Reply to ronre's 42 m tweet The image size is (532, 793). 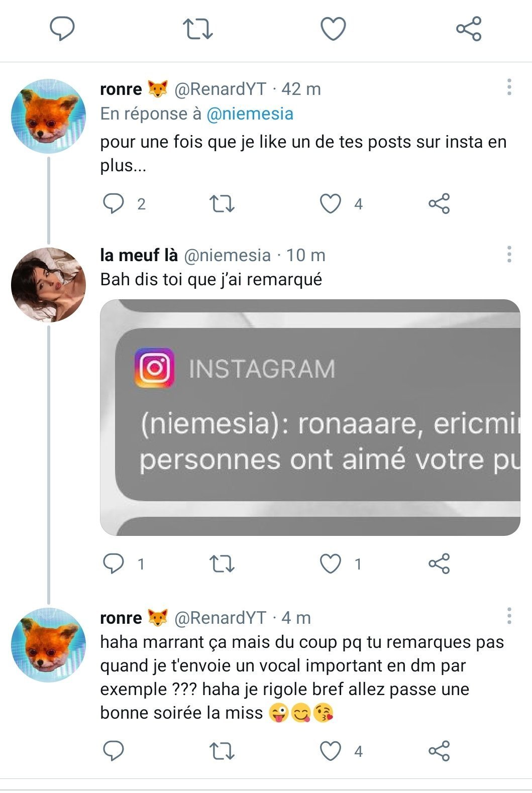point(114,204)
